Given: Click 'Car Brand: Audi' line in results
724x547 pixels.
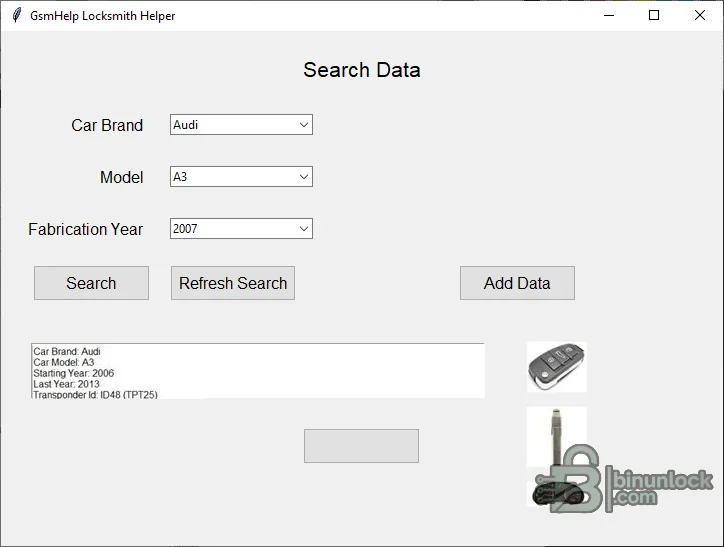Looking at the screenshot, I should pyautogui.click(x=67, y=351).
